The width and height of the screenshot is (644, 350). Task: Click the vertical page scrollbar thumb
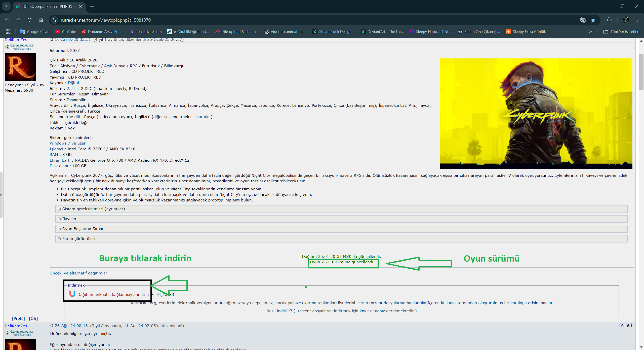[x=641, y=72]
